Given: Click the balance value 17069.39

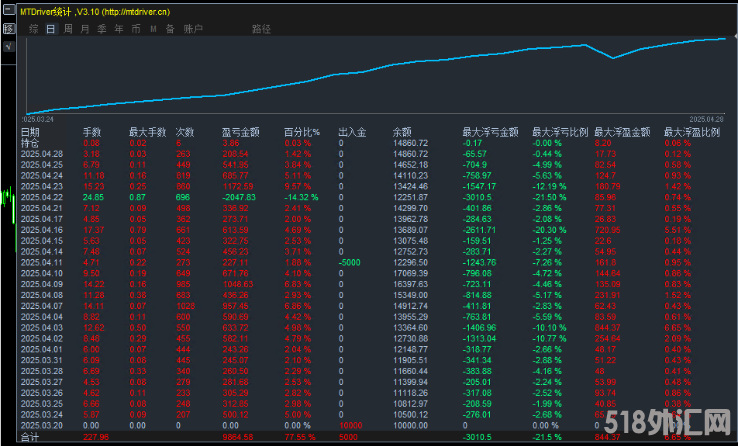Looking at the screenshot, I should [410, 273].
